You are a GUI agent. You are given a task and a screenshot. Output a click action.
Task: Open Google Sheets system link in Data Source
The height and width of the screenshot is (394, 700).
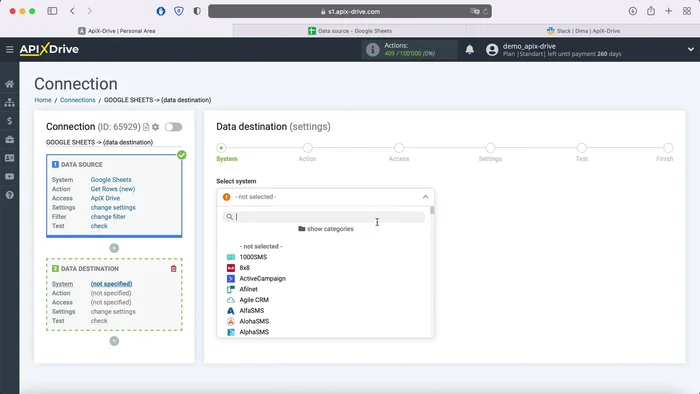111,180
